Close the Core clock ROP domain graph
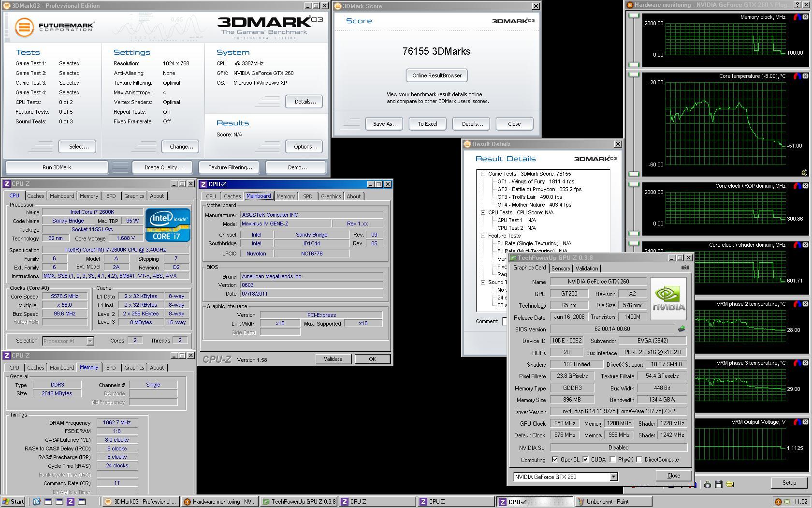This screenshot has width=812, height=508. click(x=805, y=186)
